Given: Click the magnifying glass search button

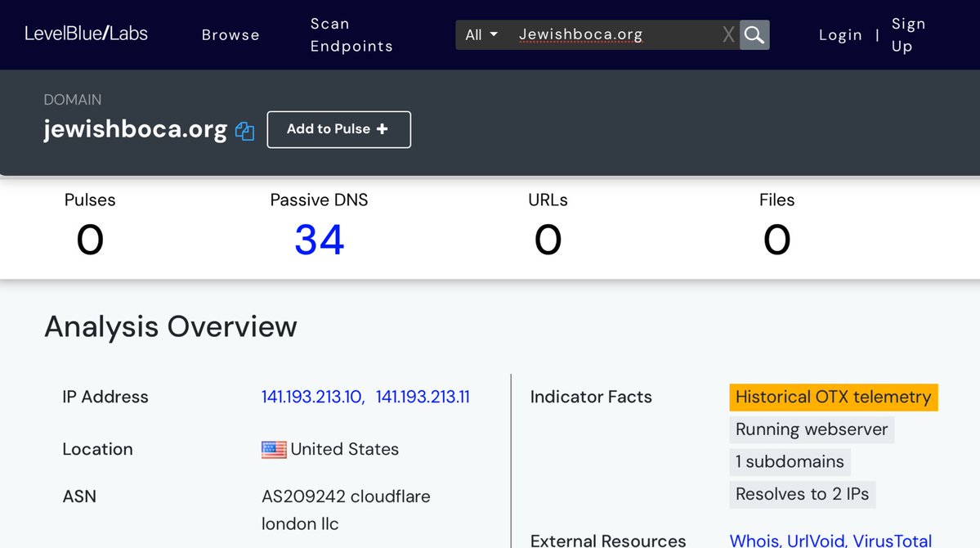Looking at the screenshot, I should (x=754, y=35).
